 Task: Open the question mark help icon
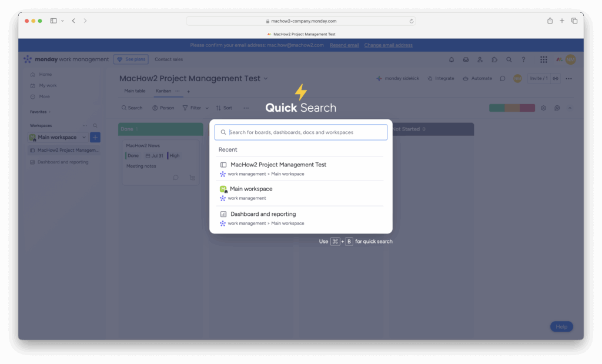tap(523, 59)
